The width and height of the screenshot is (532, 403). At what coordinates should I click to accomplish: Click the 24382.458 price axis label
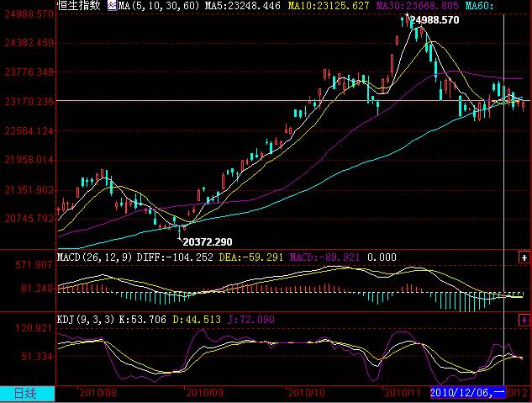[x=29, y=43]
